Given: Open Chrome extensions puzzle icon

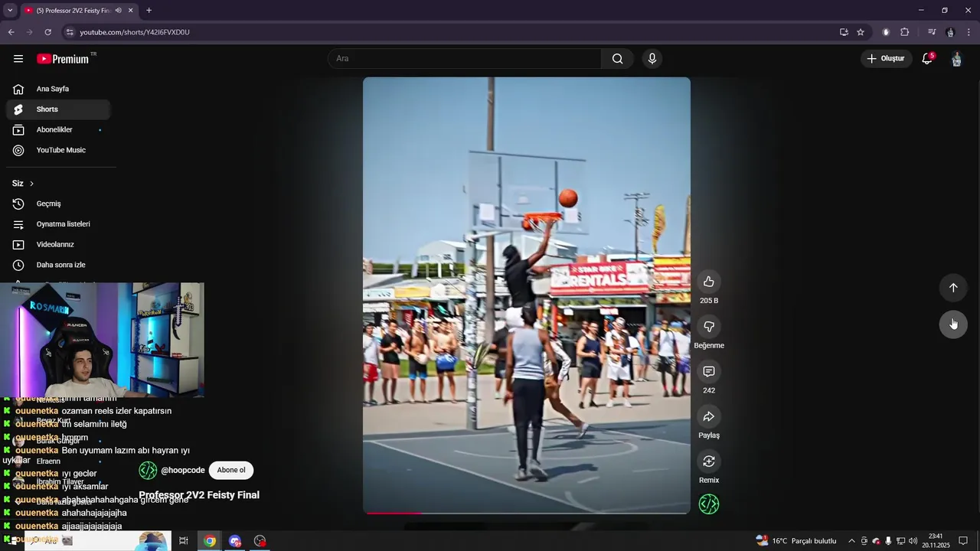Looking at the screenshot, I should click(905, 32).
